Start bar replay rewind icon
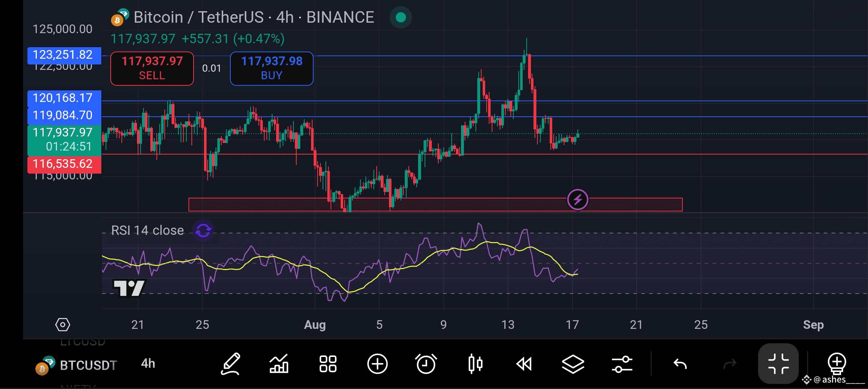The image size is (868, 389). coord(524,364)
